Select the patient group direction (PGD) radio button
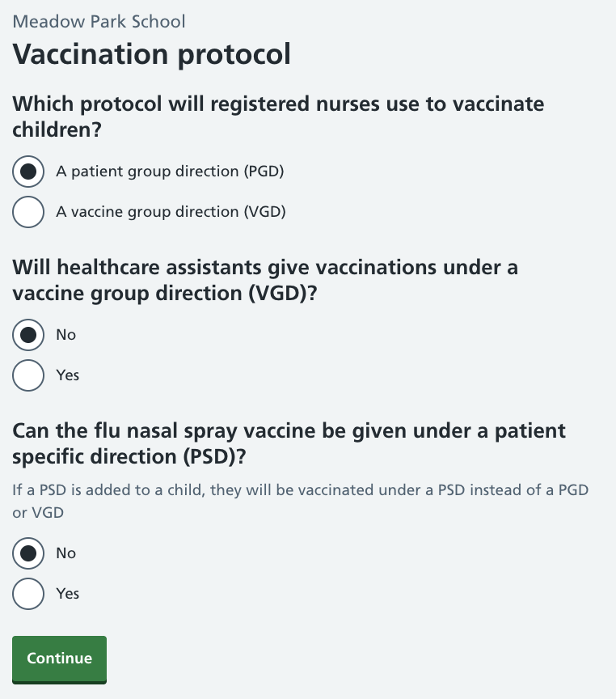This screenshot has width=616, height=699. point(28,172)
